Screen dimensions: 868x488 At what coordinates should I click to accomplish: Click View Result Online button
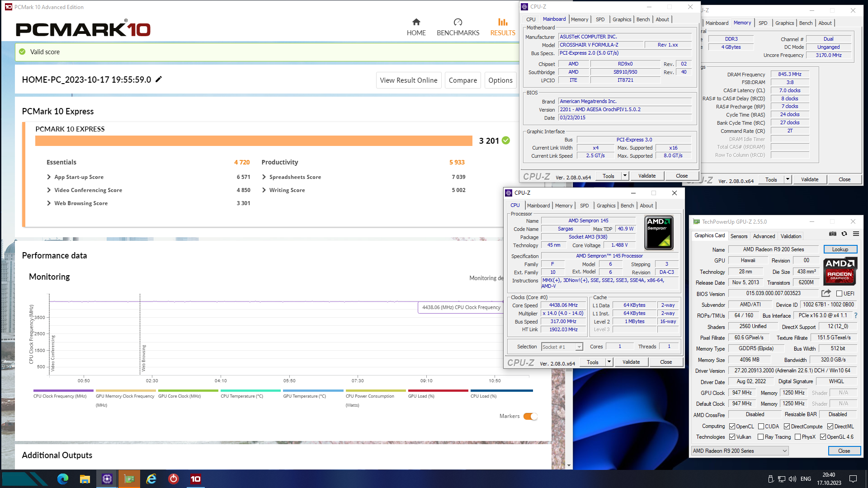click(409, 80)
